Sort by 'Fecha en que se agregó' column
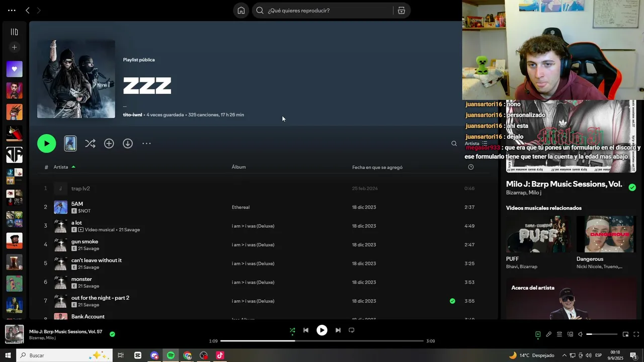 coord(377,167)
